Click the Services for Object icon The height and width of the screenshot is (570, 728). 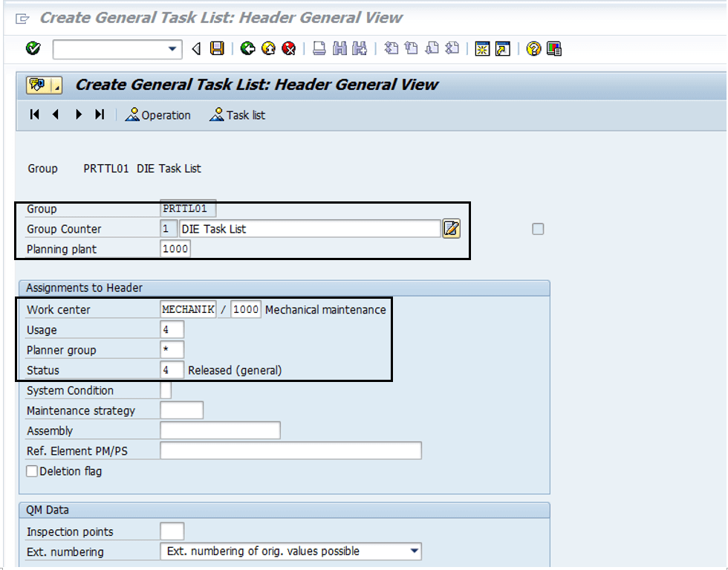click(39, 85)
